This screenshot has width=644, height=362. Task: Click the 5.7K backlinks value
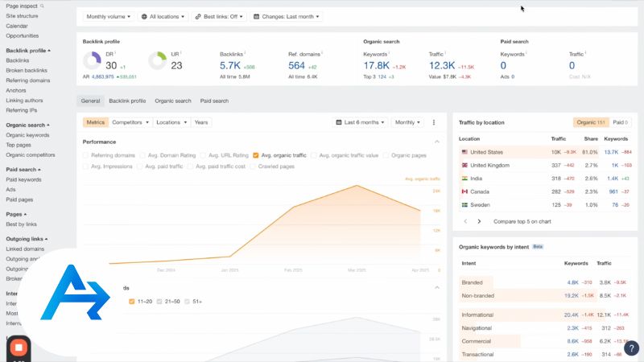click(229, 65)
